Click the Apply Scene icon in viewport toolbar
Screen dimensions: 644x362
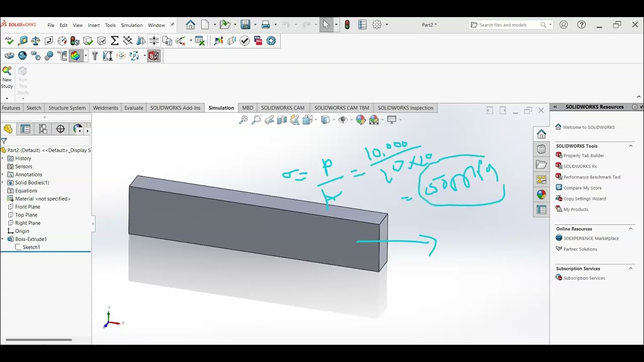[373, 120]
